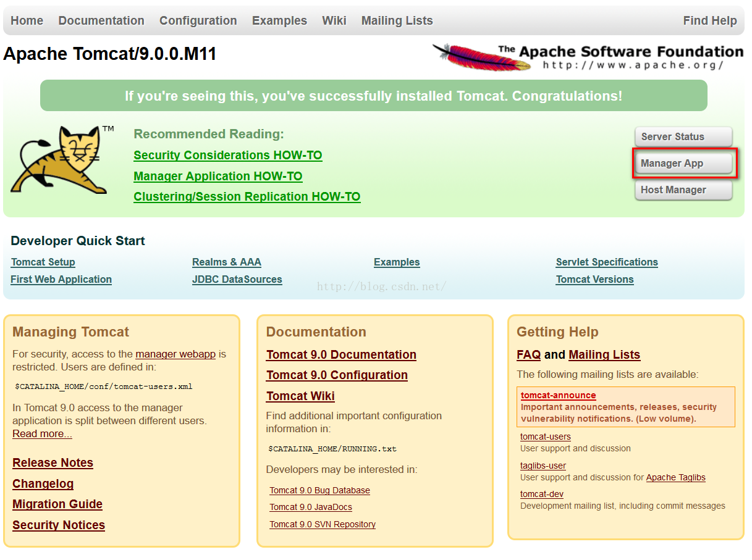The image size is (752, 560).
Task: Open the Wiki nav item
Action: tap(334, 20)
